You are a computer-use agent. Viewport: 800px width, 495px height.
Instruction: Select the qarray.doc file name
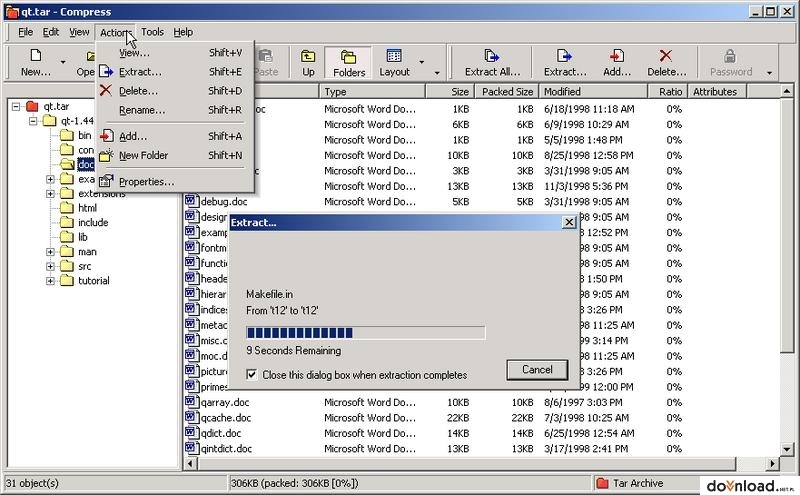click(x=225, y=402)
